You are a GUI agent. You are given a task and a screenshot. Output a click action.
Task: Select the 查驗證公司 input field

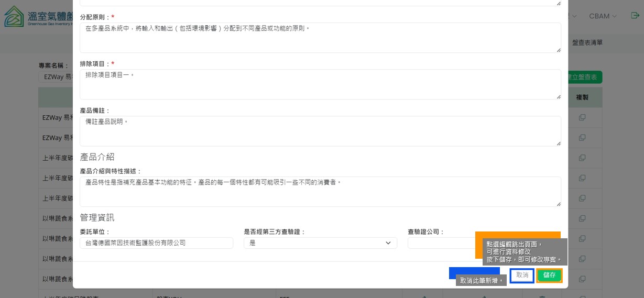(x=441, y=243)
